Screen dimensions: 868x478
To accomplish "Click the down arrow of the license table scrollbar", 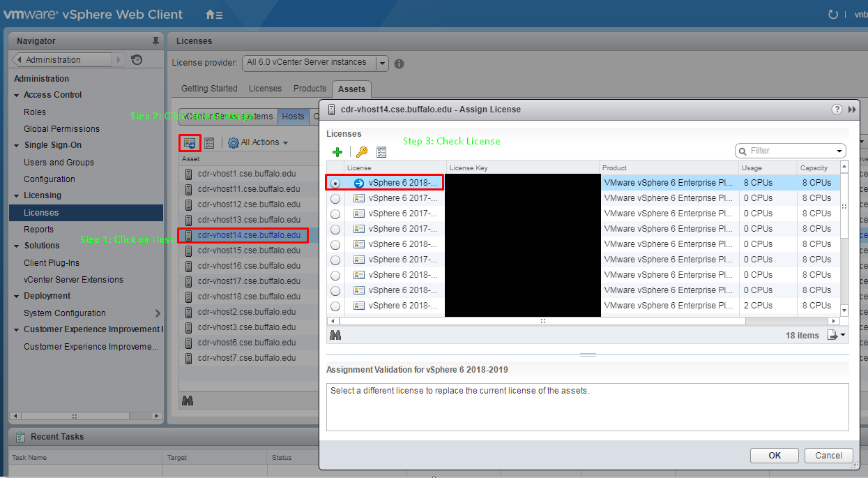I will pos(844,311).
